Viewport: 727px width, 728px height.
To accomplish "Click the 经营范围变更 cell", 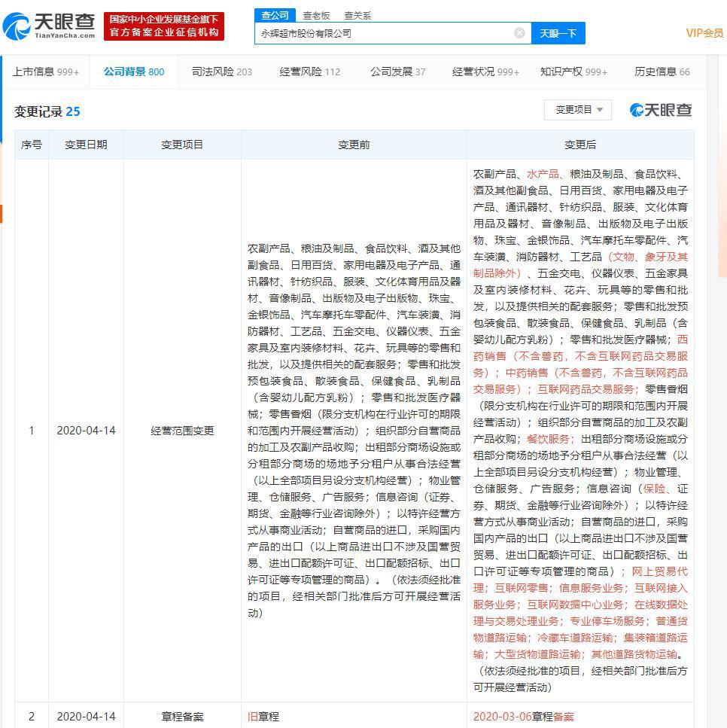I will point(182,431).
